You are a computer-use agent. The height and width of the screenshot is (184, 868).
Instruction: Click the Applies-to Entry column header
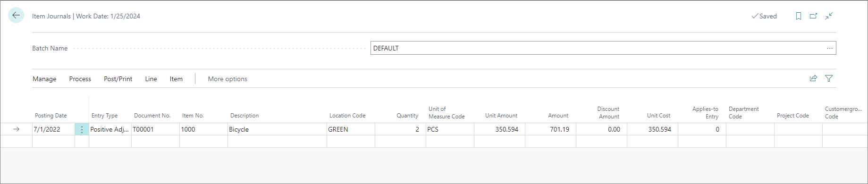coord(705,113)
